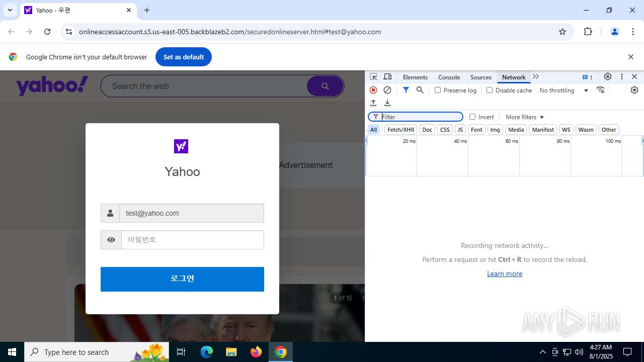
Task: Open Chrome extensions puzzle icon
Action: [588, 32]
